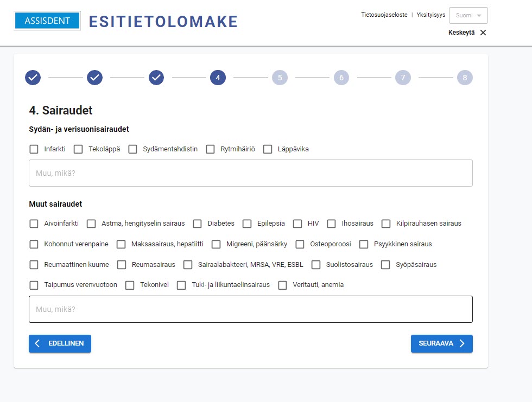The image size is (532, 402).
Task: Enable the Kohonnut verenpaine checkbox
Action: pyautogui.click(x=34, y=244)
